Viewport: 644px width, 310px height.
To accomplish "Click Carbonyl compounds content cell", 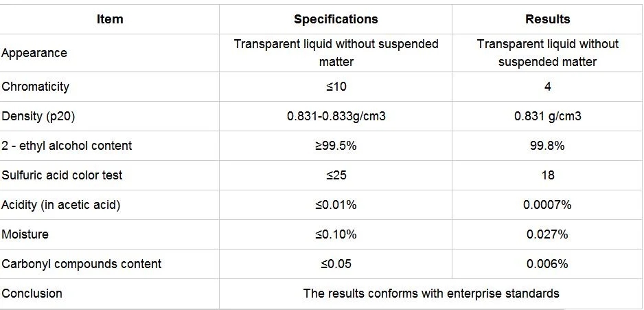I will (x=81, y=264).
